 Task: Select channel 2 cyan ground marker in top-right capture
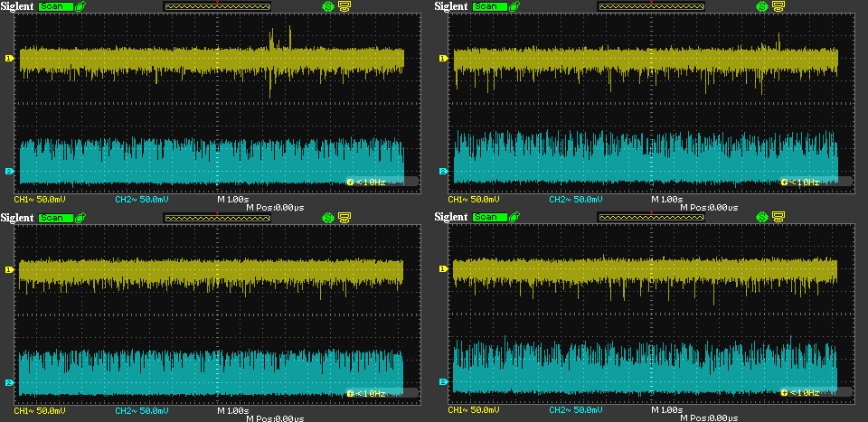click(x=443, y=172)
